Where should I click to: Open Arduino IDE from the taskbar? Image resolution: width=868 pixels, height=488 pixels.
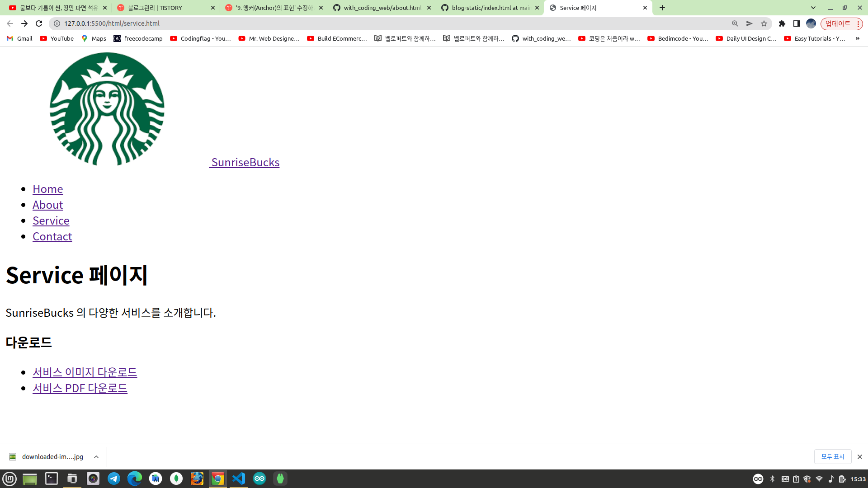point(259,479)
